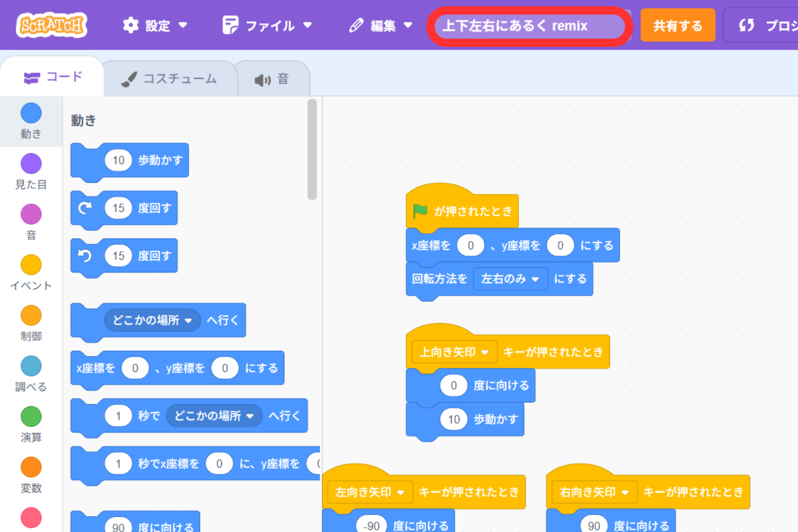Viewport: 798px width, 532px height.
Task: Open the 上向き矢印 key selection dropdown
Action: (453, 352)
